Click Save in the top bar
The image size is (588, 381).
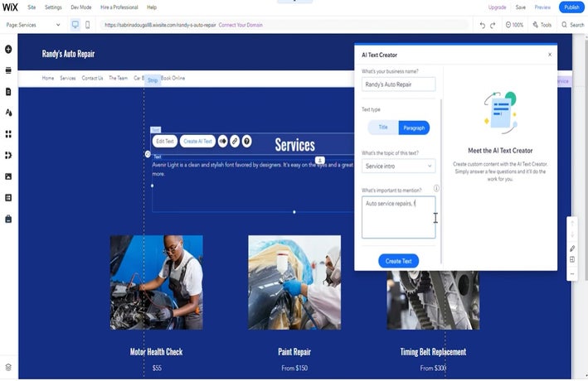521,7
